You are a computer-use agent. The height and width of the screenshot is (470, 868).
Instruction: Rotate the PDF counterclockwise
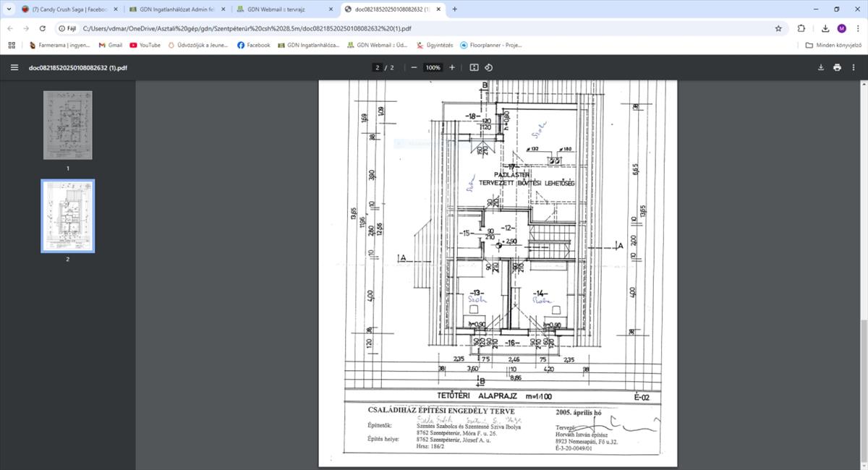pyautogui.click(x=489, y=67)
